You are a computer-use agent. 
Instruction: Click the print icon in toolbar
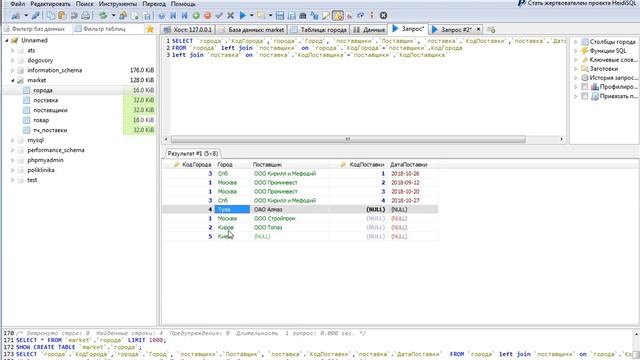pyautogui.click(x=85, y=16)
